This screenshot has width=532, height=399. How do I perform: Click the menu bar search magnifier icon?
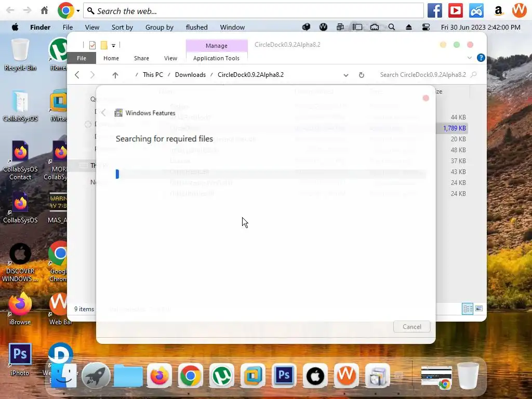tap(392, 27)
